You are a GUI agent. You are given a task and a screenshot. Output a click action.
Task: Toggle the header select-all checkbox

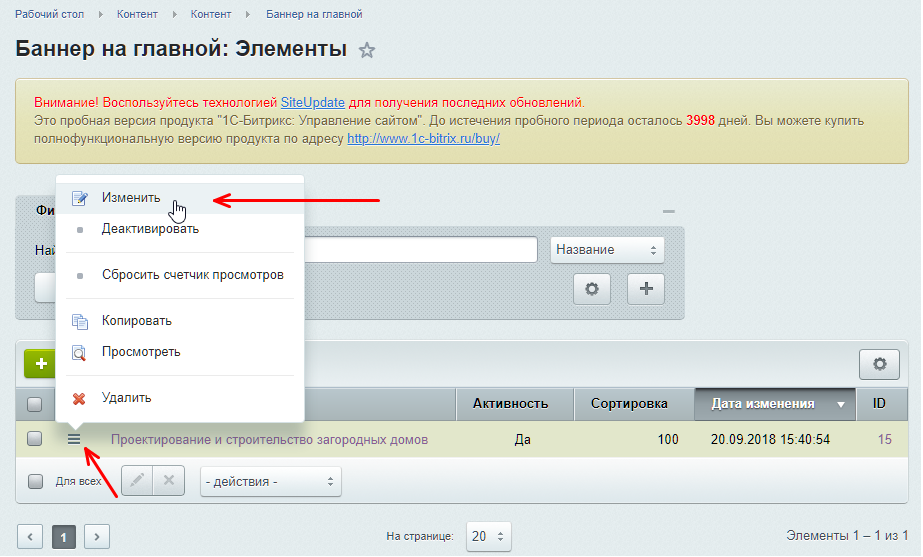pos(35,404)
